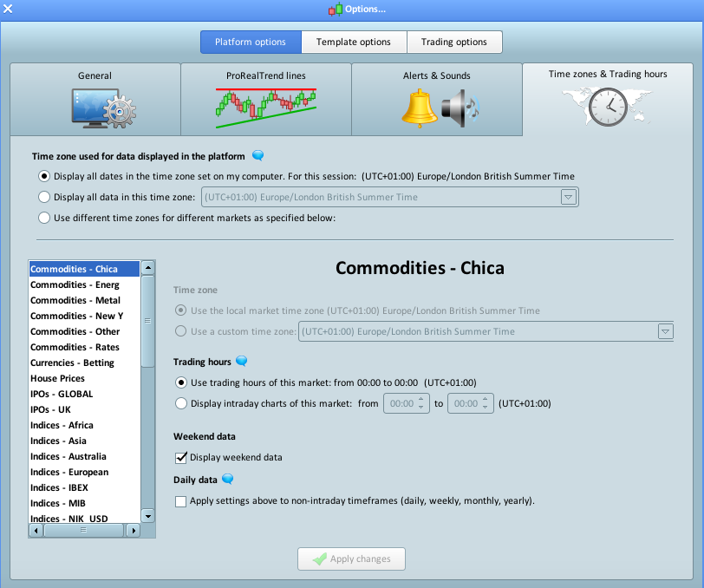Enable apply settings to non-intraday timeframes

click(180, 501)
